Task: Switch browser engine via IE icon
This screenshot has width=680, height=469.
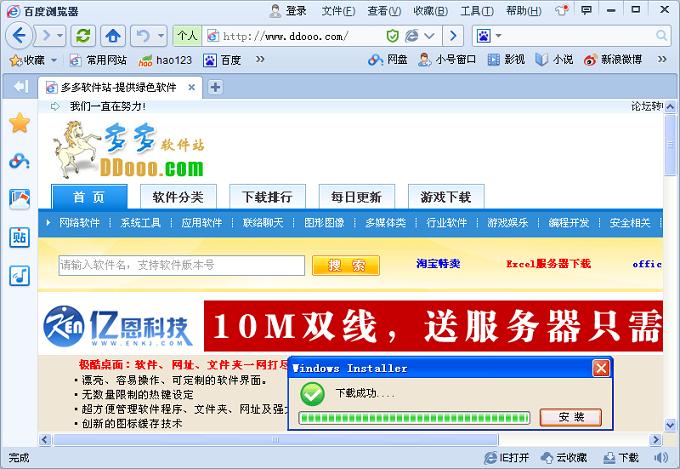Action: [411, 36]
